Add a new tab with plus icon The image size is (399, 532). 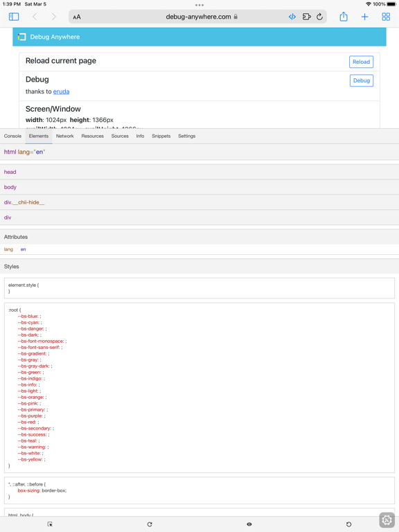tap(365, 17)
